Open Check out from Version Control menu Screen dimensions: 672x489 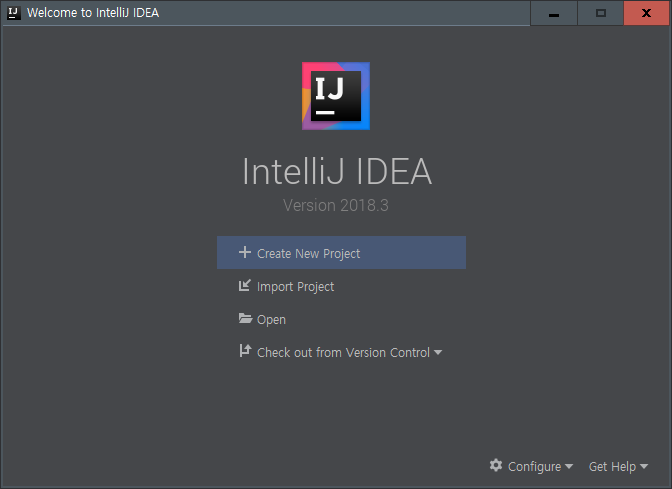point(343,353)
